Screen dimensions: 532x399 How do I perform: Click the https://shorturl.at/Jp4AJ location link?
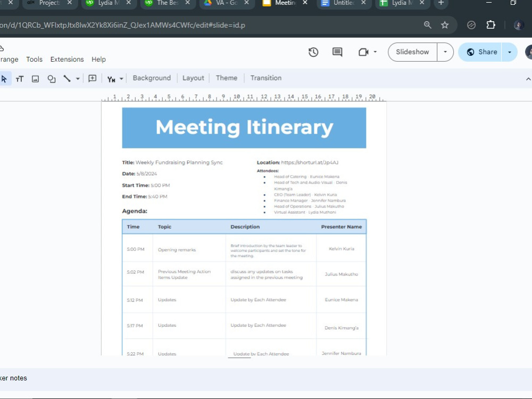pos(310,162)
